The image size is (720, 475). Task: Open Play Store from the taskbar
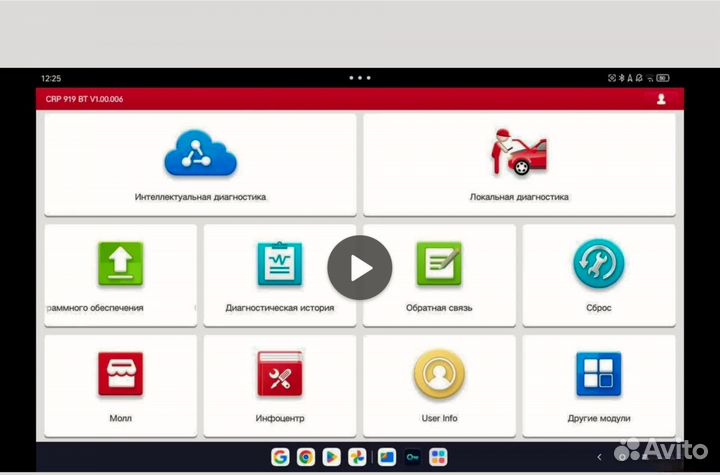[332, 457]
